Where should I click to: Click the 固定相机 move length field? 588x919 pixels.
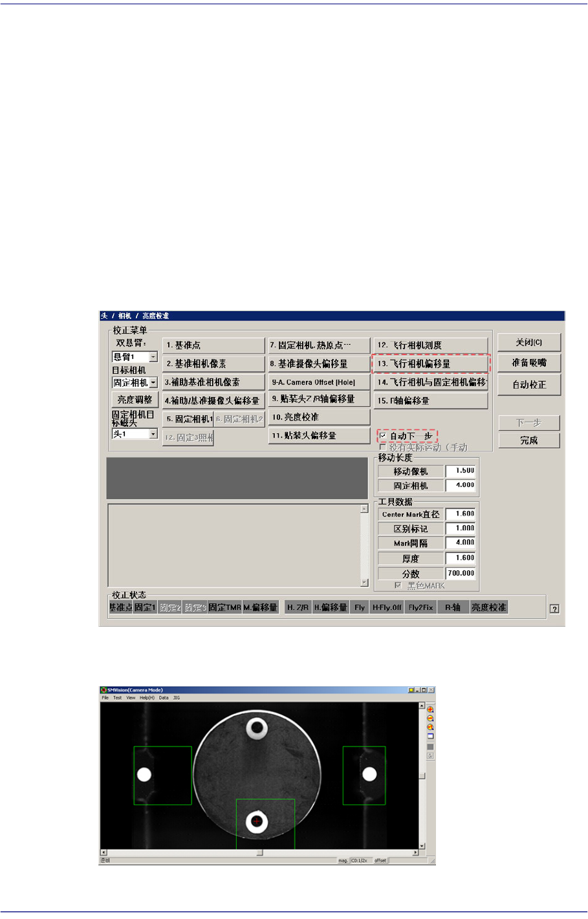pos(461,485)
